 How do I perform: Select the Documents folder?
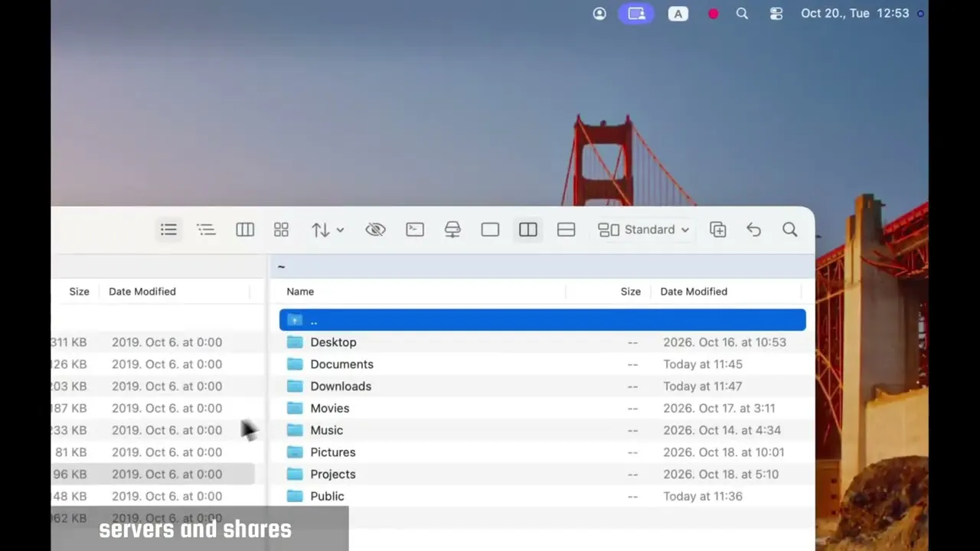(542, 364)
